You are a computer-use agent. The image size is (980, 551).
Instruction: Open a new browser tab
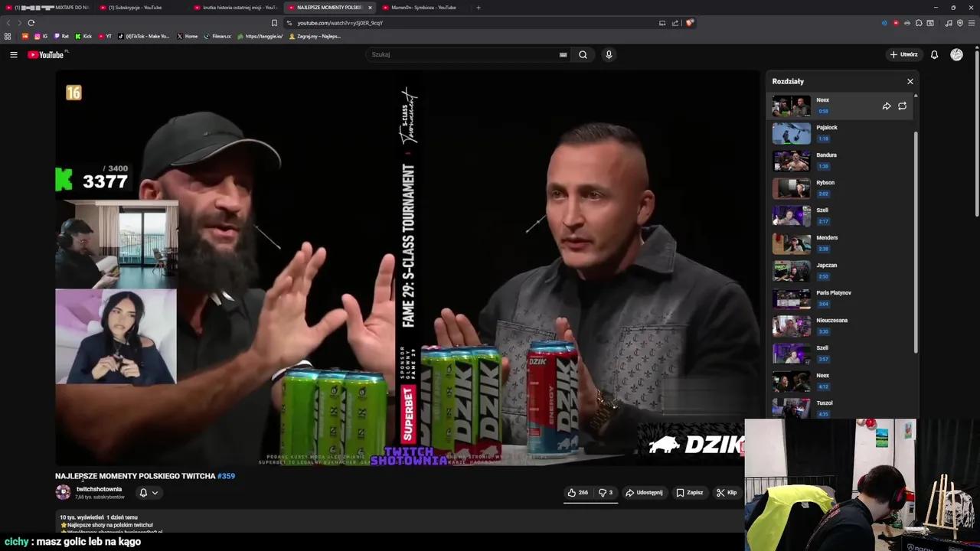tap(479, 8)
